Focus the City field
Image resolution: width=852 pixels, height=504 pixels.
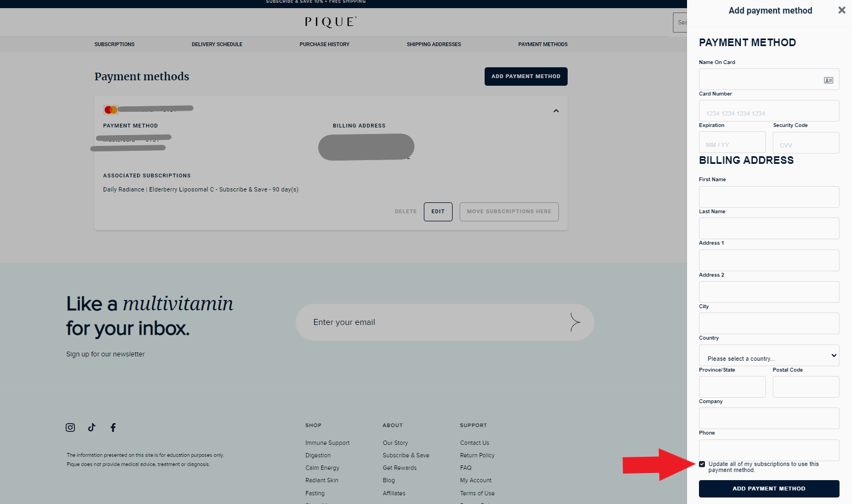pos(769,323)
